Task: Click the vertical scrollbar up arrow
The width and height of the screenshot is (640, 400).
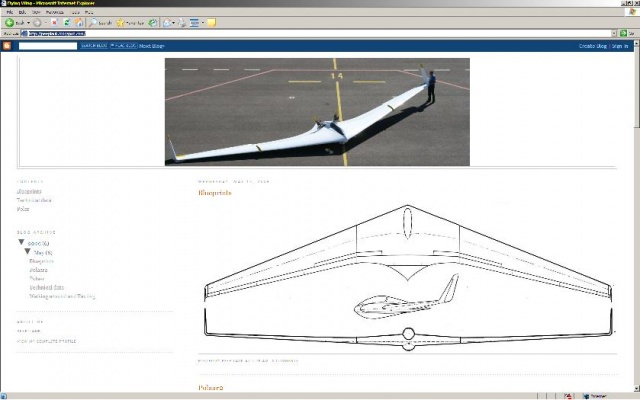Action: pyautogui.click(x=637, y=42)
